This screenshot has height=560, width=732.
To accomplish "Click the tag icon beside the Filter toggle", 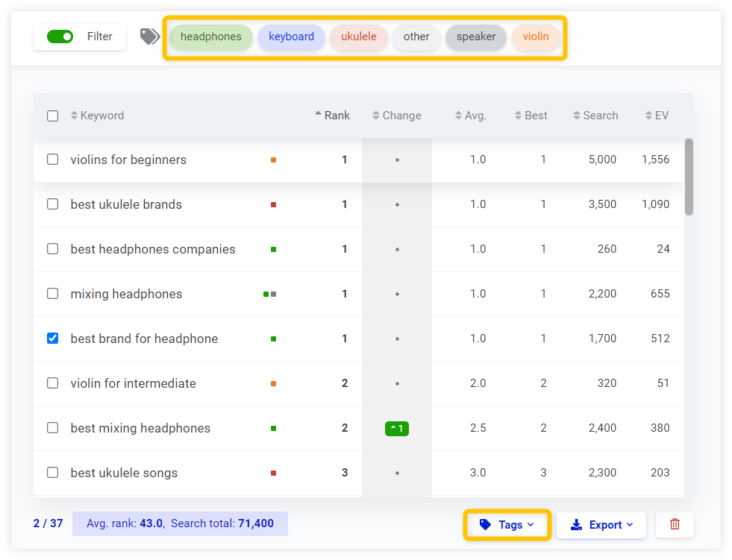I will point(149,35).
